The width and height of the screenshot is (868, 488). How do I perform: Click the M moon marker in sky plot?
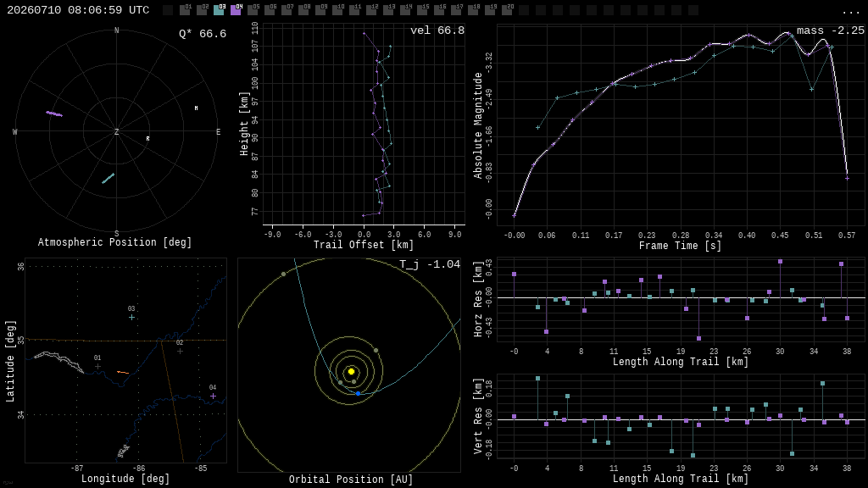[x=196, y=108]
